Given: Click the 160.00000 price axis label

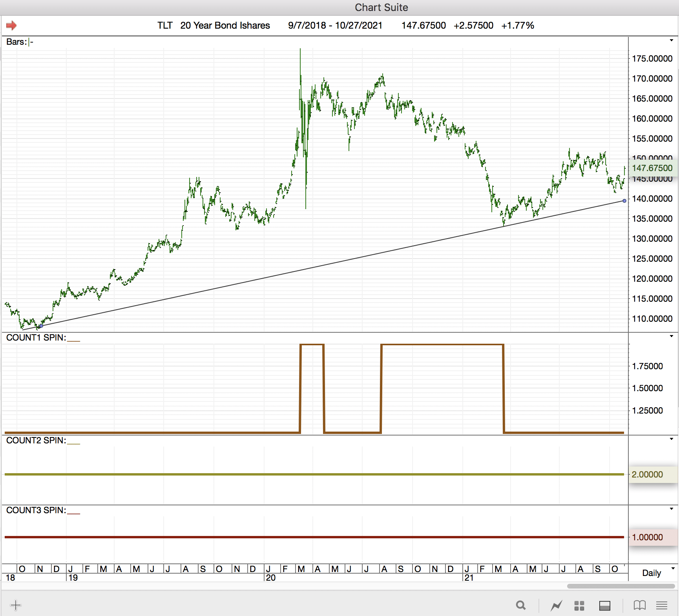Looking at the screenshot, I should (x=652, y=118).
